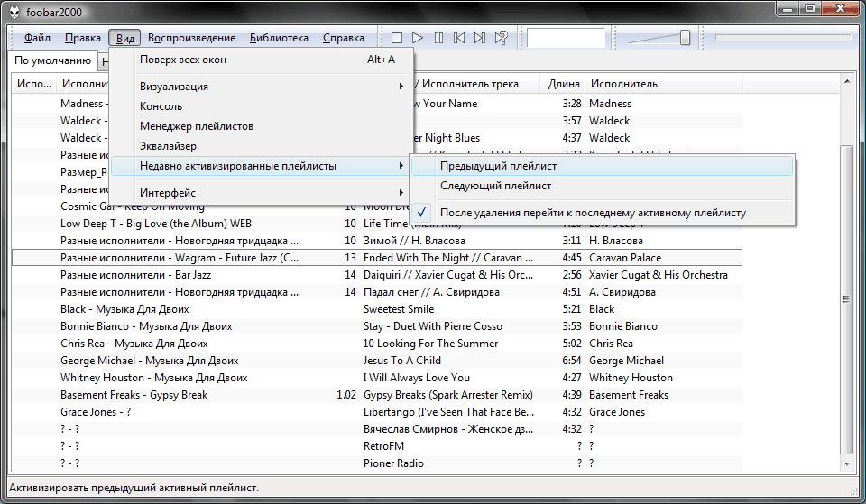Jump to the previous track icon
This screenshot has height=504, width=866.
(x=459, y=38)
